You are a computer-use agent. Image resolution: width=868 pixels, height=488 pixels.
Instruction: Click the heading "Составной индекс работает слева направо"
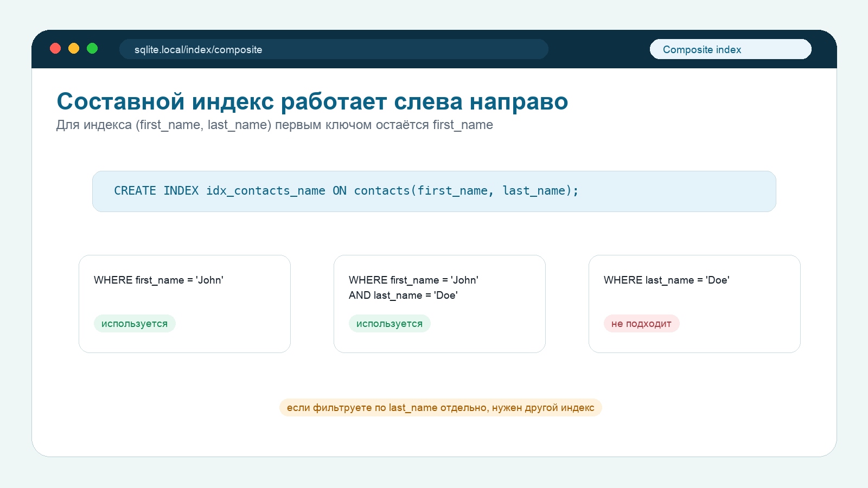[x=312, y=101]
